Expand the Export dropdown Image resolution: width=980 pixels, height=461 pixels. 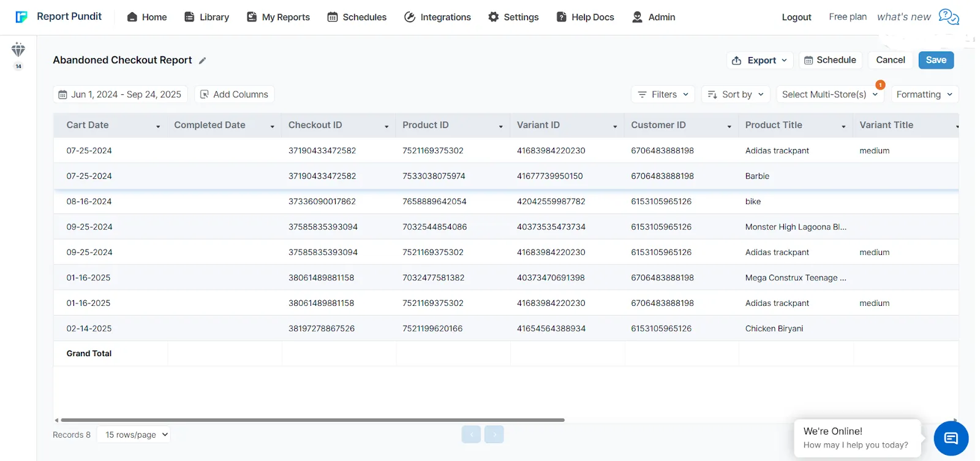760,60
